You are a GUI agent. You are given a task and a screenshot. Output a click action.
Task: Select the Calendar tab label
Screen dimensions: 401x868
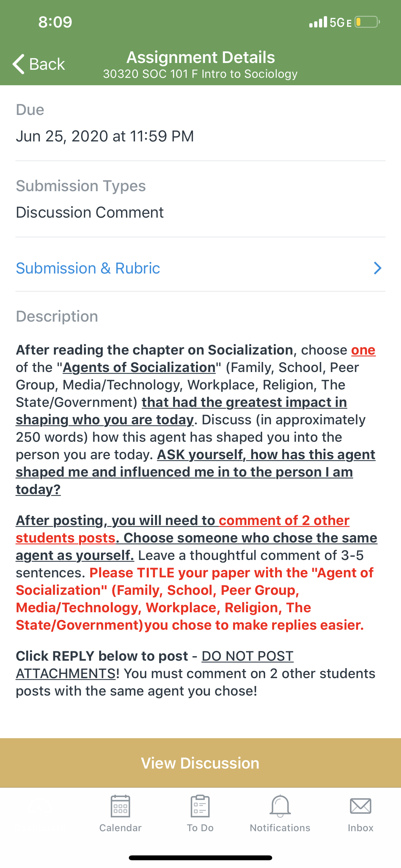(120, 828)
